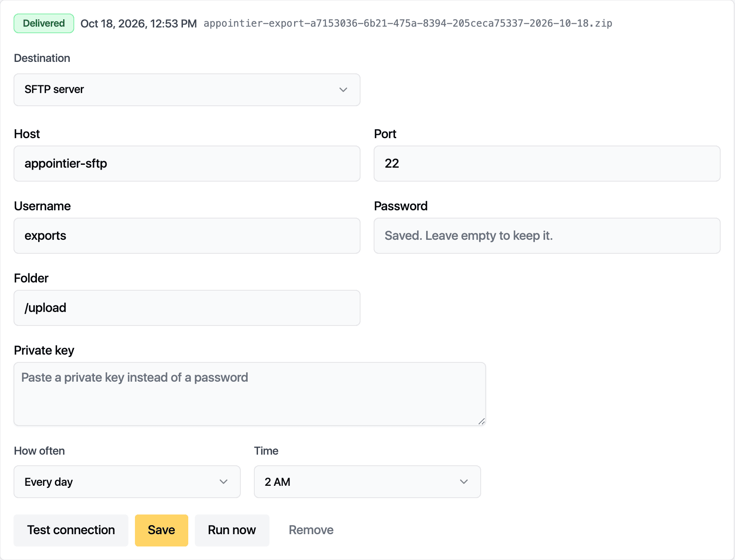Click the yellow Save button
Image resolution: width=735 pixels, height=560 pixels.
click(162, 530)
